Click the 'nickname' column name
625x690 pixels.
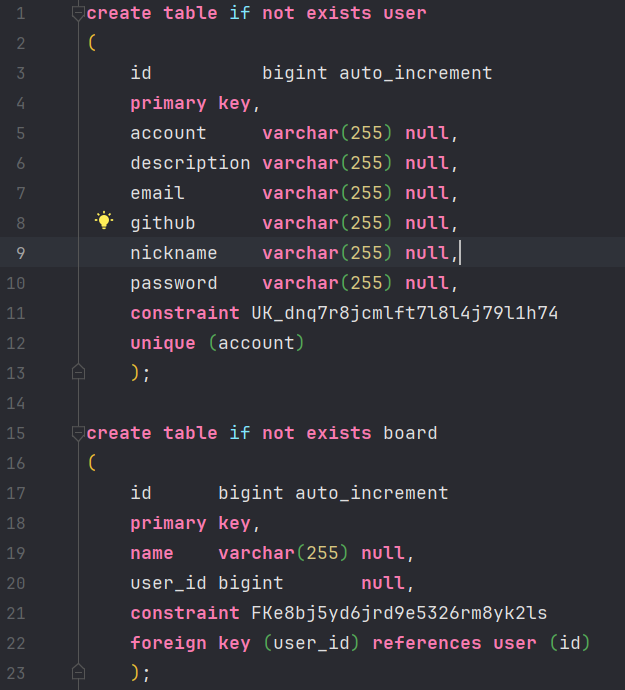click(x=173, y=253)
